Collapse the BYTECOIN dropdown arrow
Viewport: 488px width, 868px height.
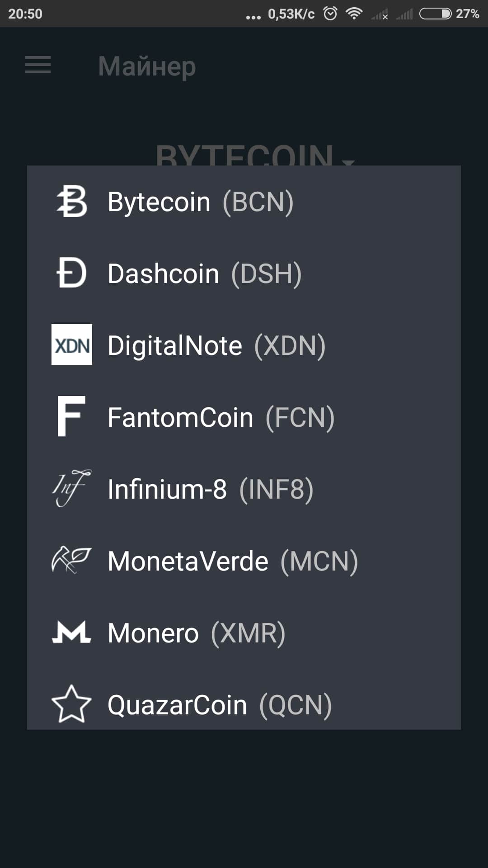pyautogui.click(x=348, y=162)
